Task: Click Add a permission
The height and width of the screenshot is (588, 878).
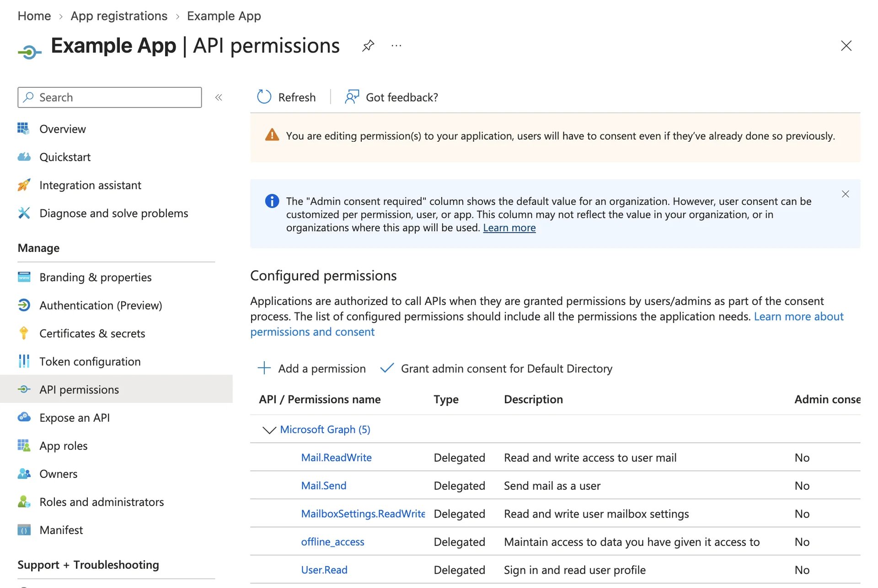Action: 312,369
